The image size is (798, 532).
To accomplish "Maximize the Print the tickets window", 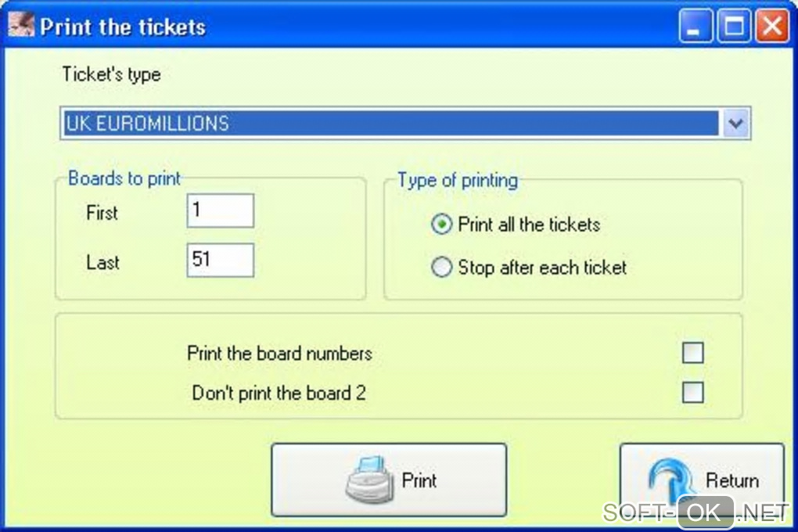I will [x=735, y=27].
